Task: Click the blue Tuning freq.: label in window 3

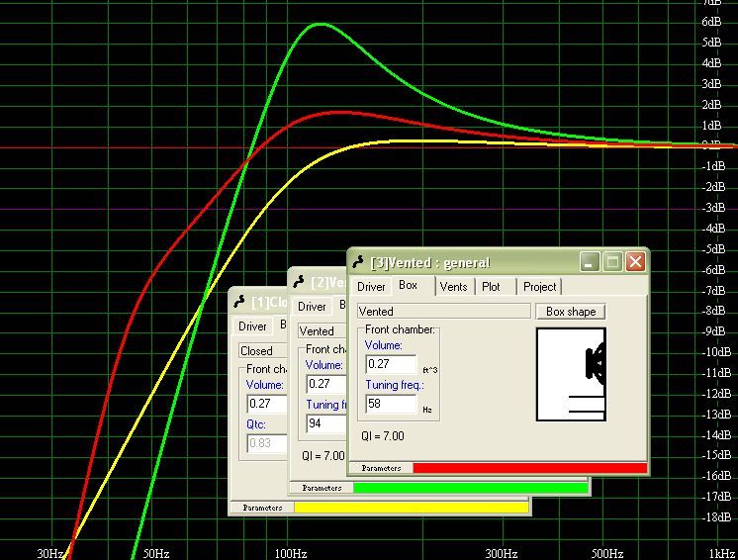Action: (x=395, y=385)
